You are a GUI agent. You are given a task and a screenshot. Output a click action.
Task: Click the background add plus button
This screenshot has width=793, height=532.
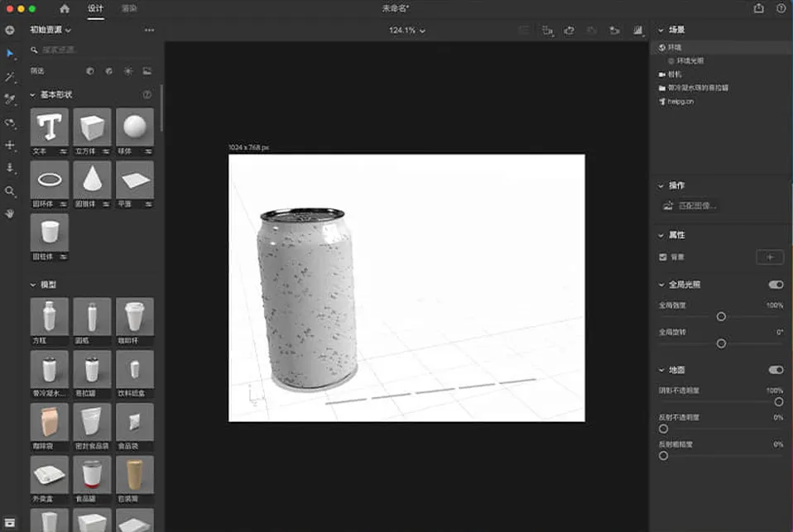(x=769, y=257)
